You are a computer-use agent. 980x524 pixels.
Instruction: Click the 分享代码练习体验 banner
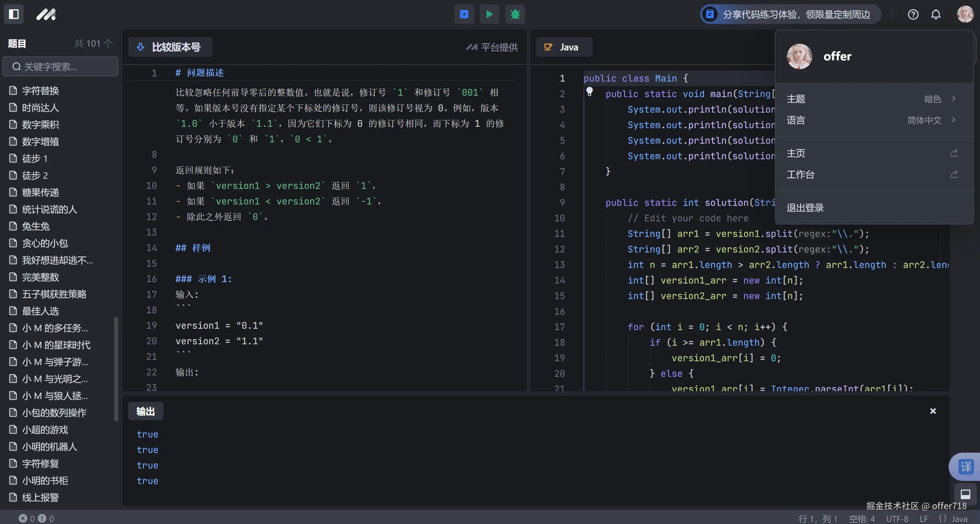(x=790, y=14)
